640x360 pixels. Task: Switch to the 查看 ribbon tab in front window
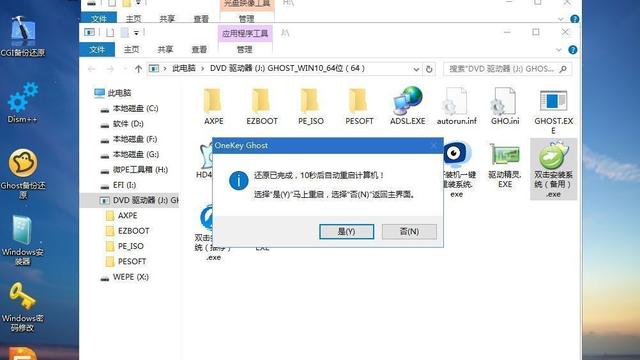click(199, 49)
